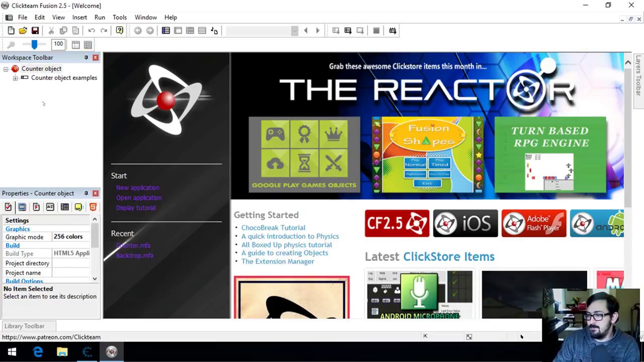This screenshot has width=644, height=362.
Task: Click the Graphic mode 256 colors value
Action: tap(71, 237)
